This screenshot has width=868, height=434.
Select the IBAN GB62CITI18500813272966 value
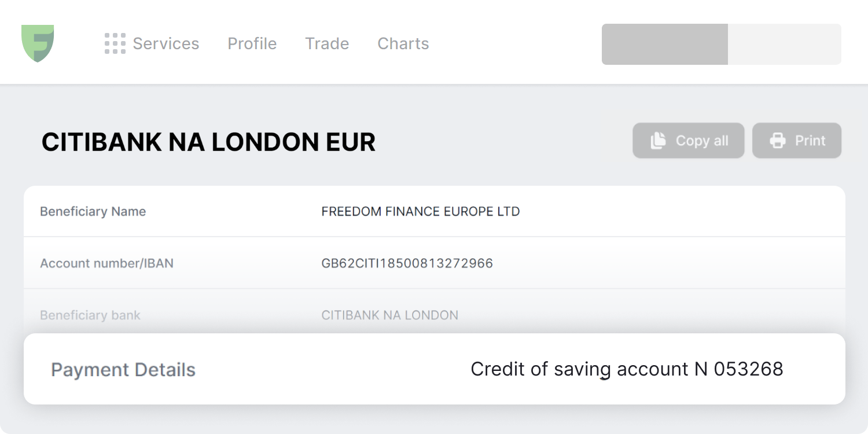pos(407,263)
